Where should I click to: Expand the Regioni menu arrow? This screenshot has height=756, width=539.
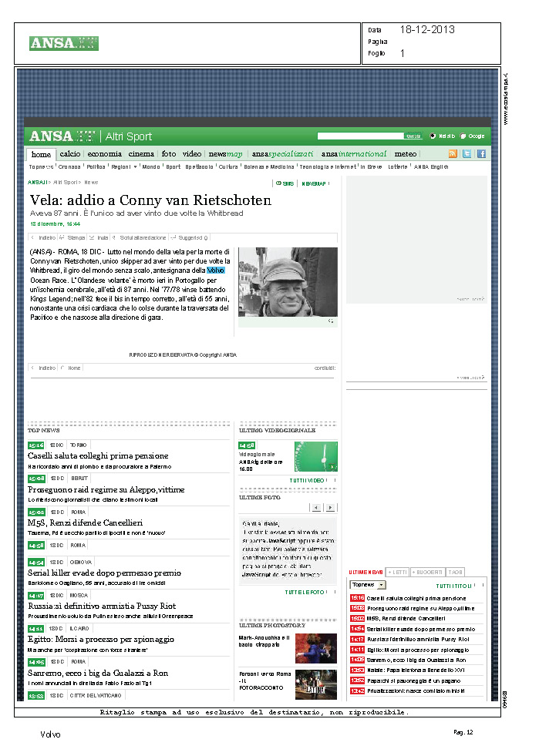tap(135, 166)
